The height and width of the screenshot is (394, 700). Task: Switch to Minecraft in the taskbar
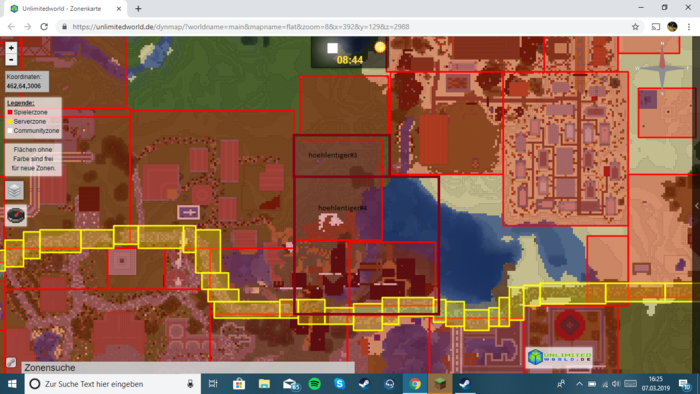click(x=440, y=384)
